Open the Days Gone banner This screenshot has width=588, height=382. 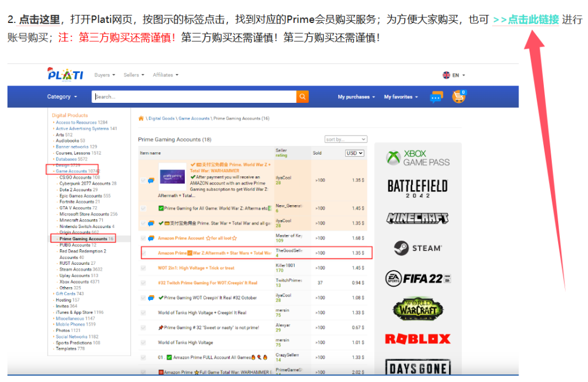418,367
